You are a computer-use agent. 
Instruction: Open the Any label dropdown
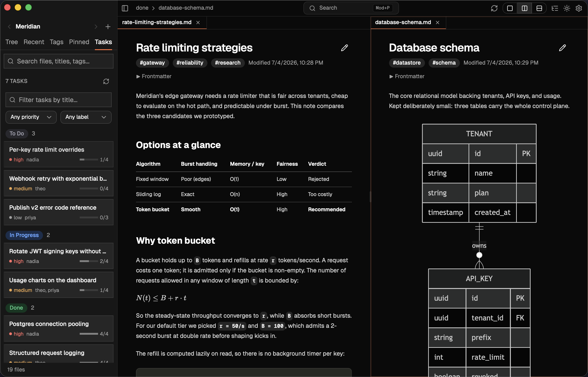pyautogui.click(x=86, y=117)
